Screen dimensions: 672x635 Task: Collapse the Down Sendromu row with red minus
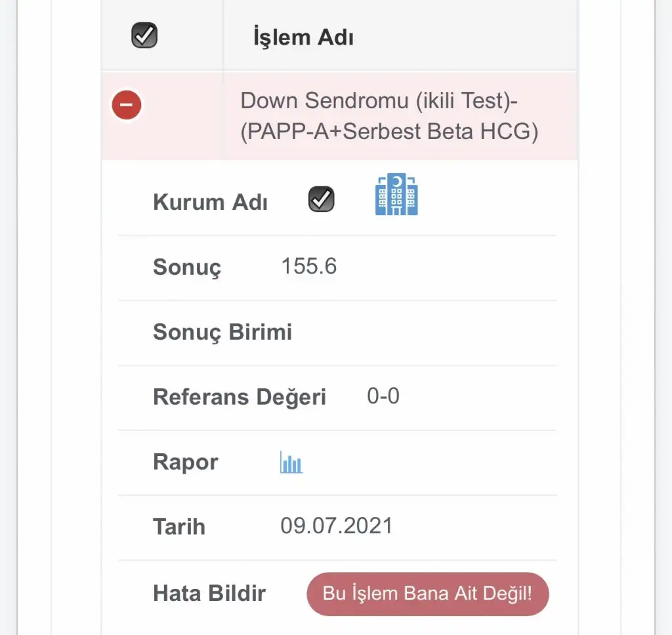pos(127,105)
